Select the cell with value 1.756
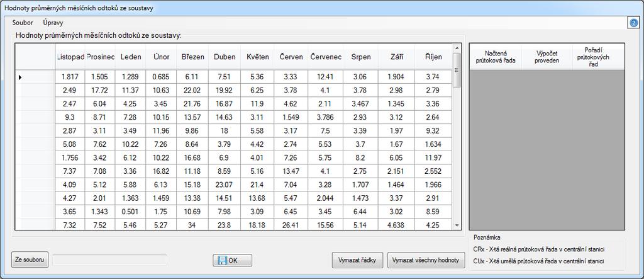Image resolution: width=644 pixels, height=279 pixels. click(70, 158)
